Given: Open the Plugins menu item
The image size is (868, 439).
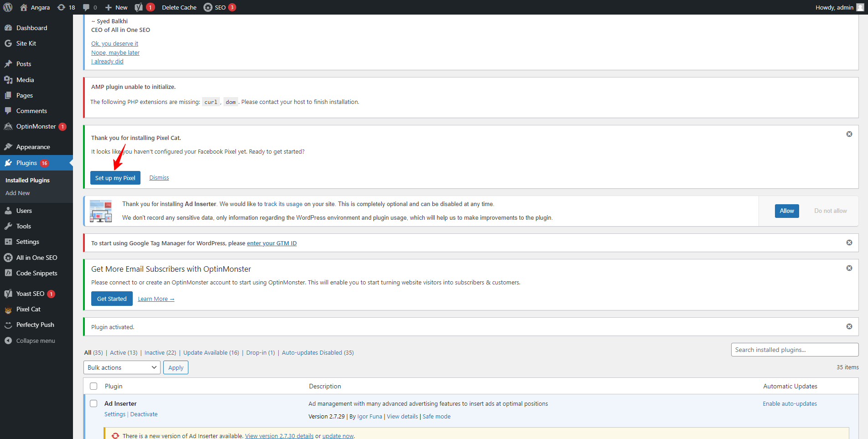Looking at the screenshot, I should (36, 163).
